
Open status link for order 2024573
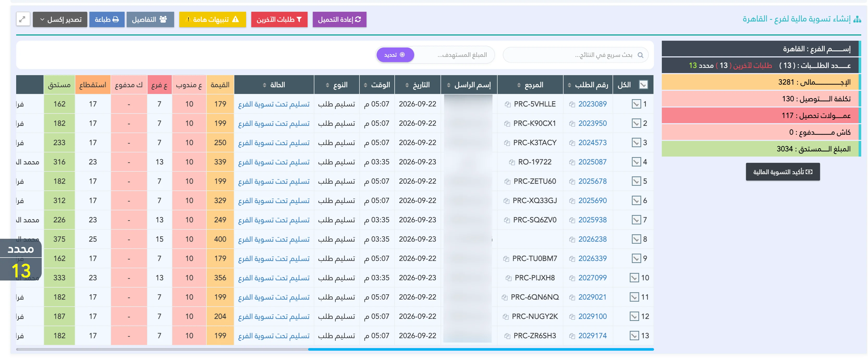point(274,143)
